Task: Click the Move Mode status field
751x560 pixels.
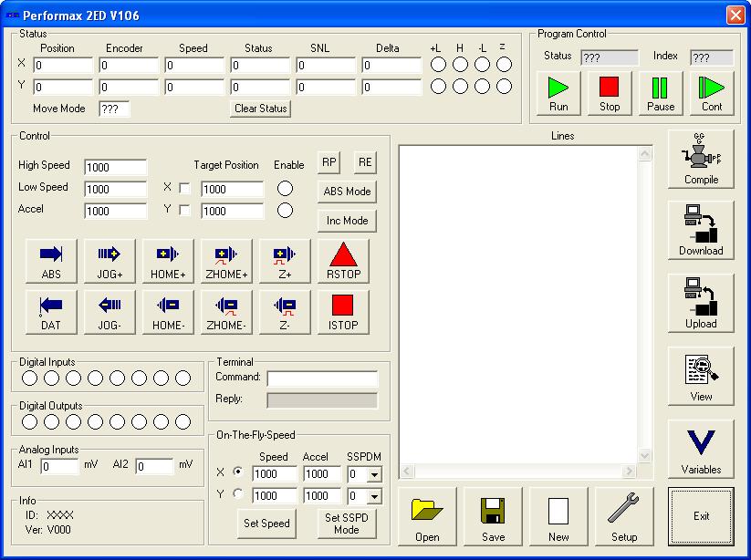Action: click(x=114, y=109)
